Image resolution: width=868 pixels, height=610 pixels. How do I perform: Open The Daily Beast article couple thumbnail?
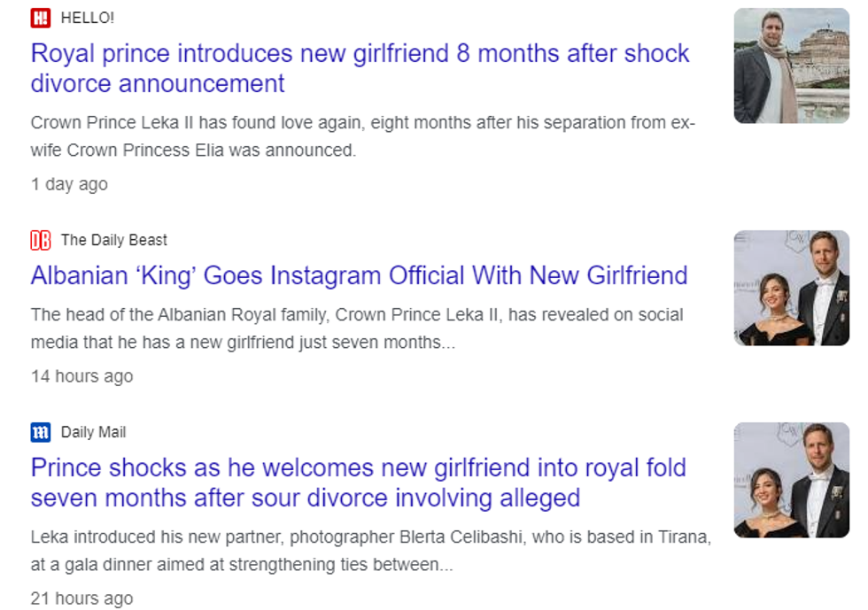coord(791,288)
